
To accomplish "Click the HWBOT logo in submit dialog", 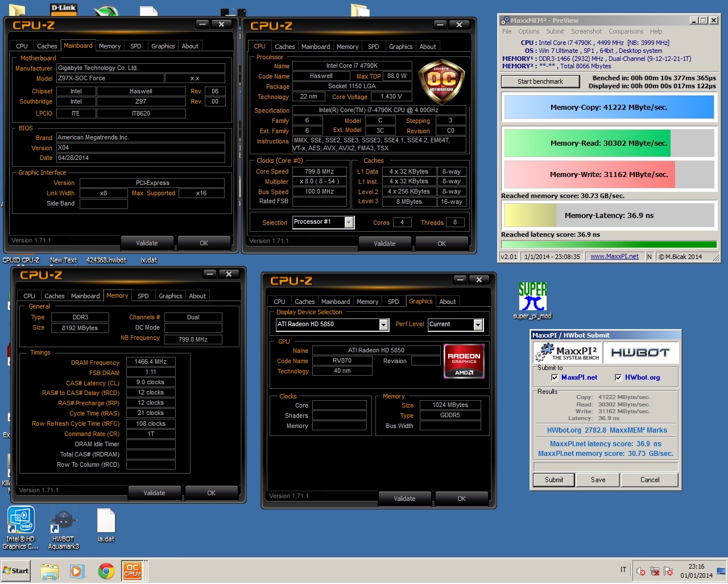I will coord(640,352).
